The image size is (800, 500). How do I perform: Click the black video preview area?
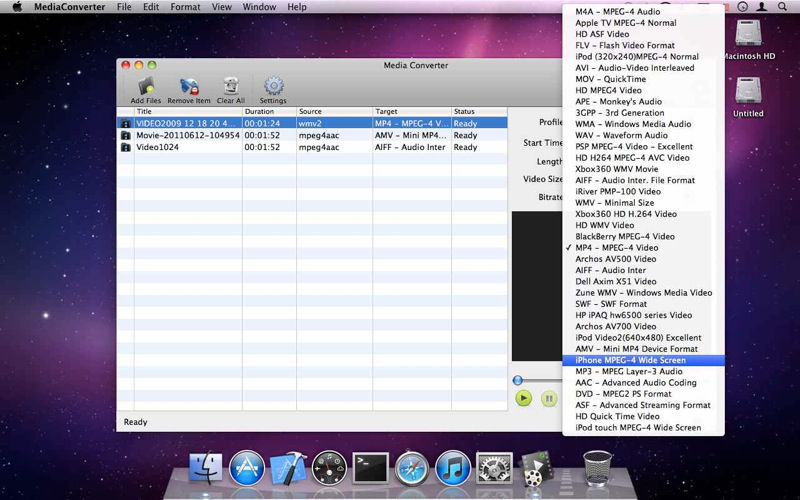[x=537, y=286]
